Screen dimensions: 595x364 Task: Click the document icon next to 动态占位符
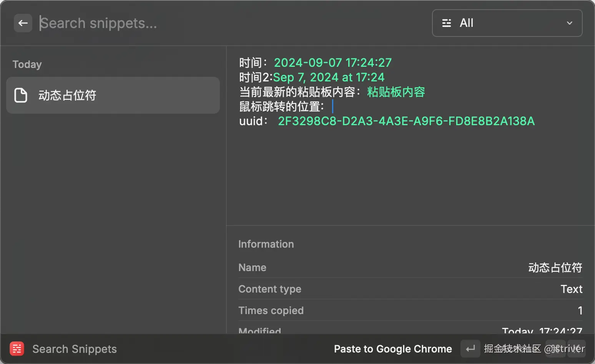21,95
